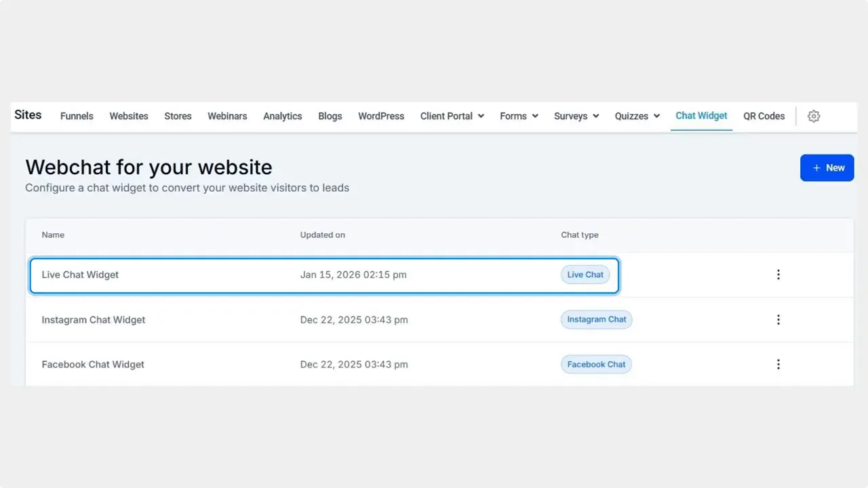The image size is (868, 488).
Task: Open the kebab menu for Instagram Chat Widget
Action: click(x=778, y=319)
